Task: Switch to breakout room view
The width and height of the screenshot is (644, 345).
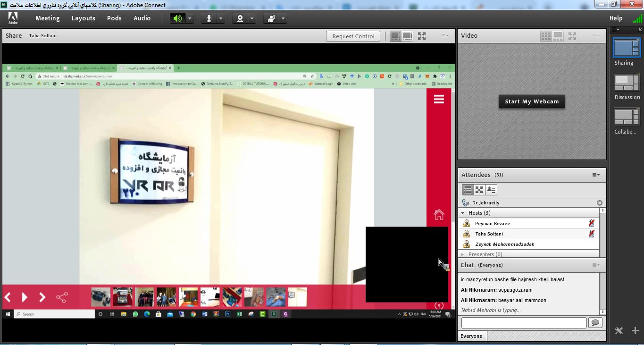Action: (x=479, y=190)
